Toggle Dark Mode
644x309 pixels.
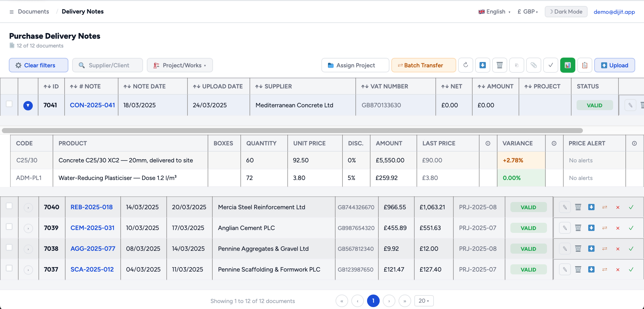coord(566,12)
